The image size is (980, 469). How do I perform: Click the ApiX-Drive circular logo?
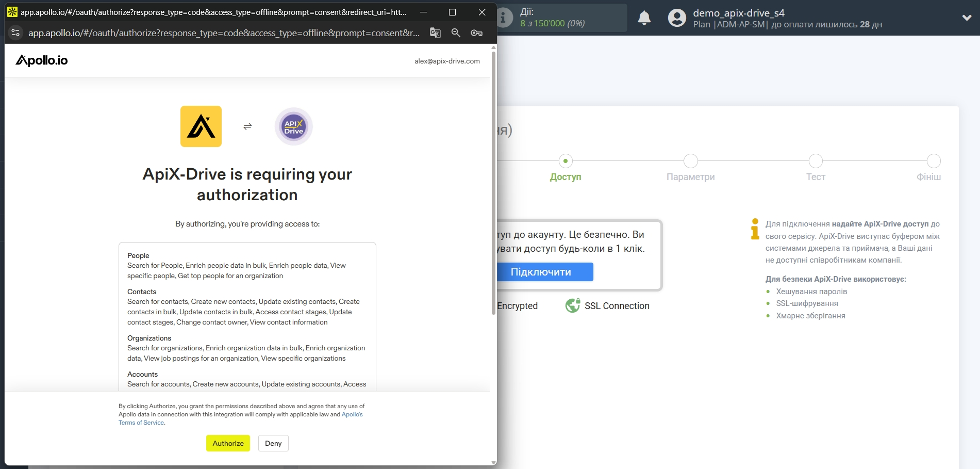point(293,126)
